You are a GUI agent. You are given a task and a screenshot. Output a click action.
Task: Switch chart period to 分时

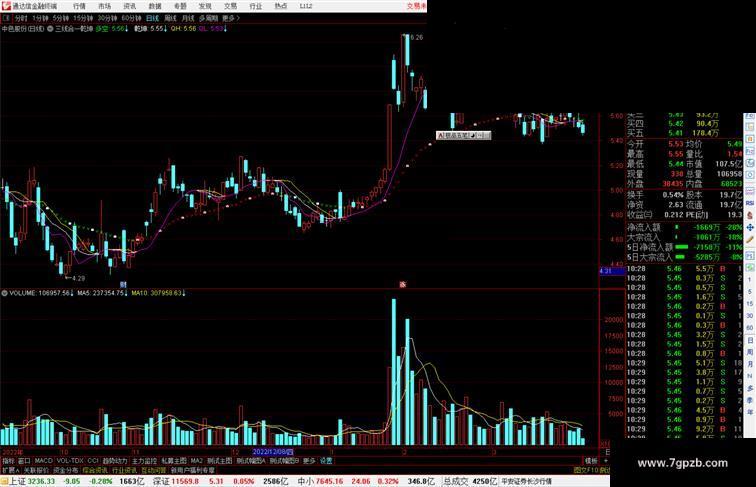pos(21,18)
